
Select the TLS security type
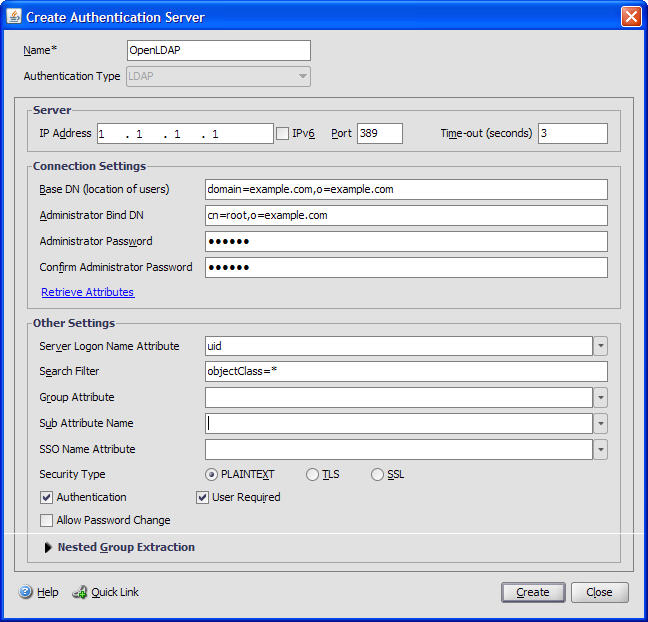tap(313, 474)
